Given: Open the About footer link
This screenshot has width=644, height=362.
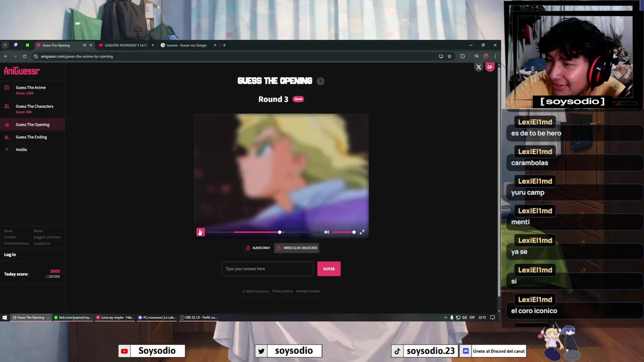Looking at the screenshot, I should click(x=38, y=231).
